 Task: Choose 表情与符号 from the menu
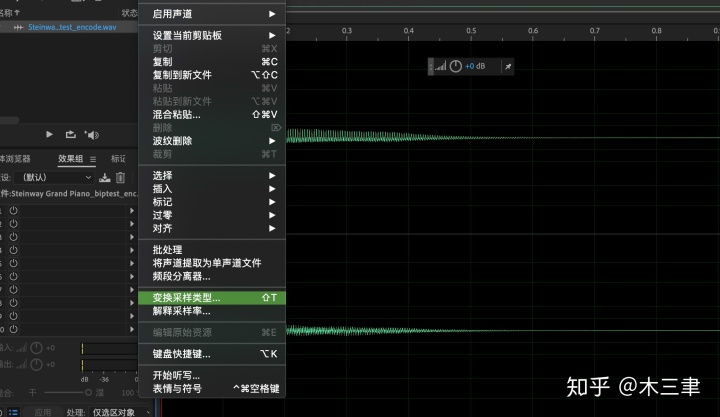tap(212, 389)
